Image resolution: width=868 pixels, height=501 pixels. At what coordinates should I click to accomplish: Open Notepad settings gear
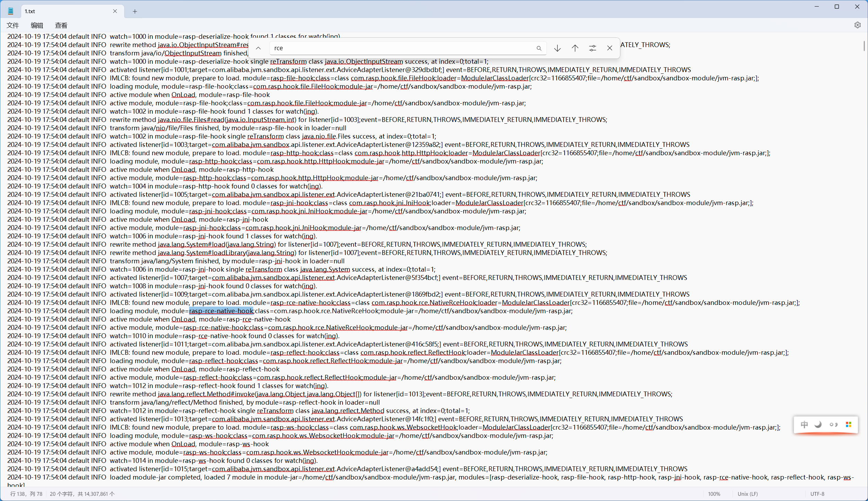[x=857, y=25]
